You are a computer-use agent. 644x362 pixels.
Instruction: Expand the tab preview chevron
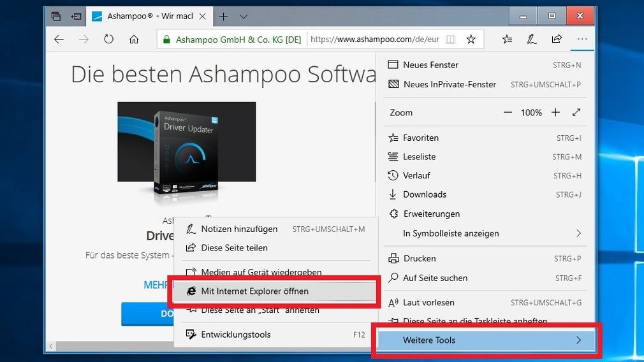[x=244, y=17]
